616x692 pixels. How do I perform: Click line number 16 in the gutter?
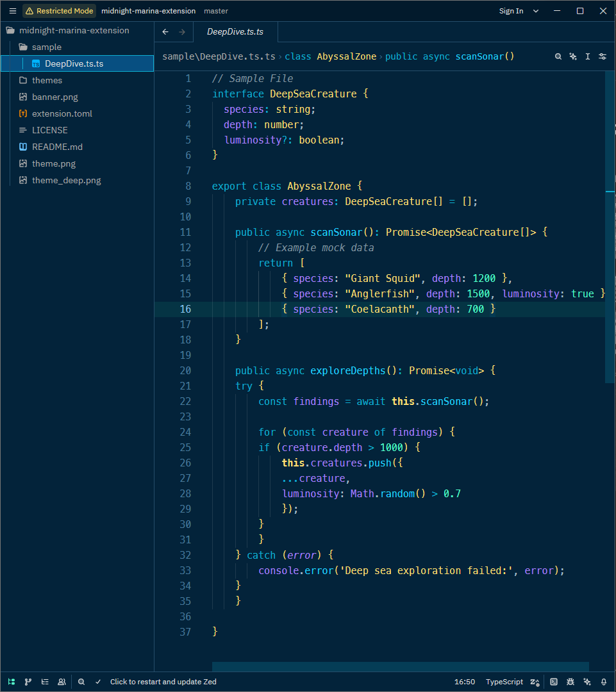coord(185,309)
